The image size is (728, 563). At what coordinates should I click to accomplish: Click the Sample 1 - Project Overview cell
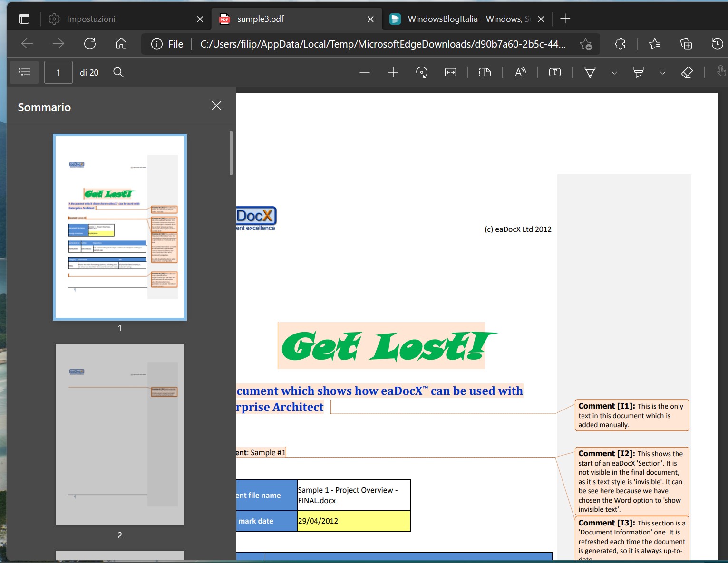tap(354, 495)
